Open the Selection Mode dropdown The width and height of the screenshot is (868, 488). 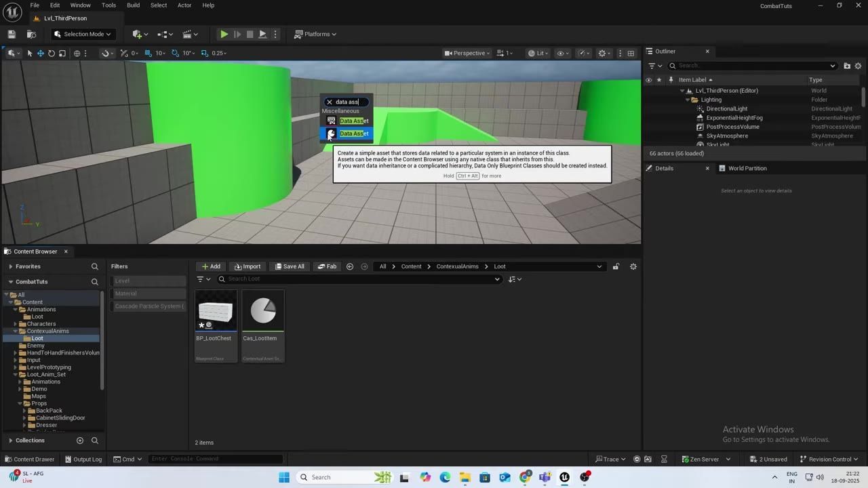tap(82, 34)
